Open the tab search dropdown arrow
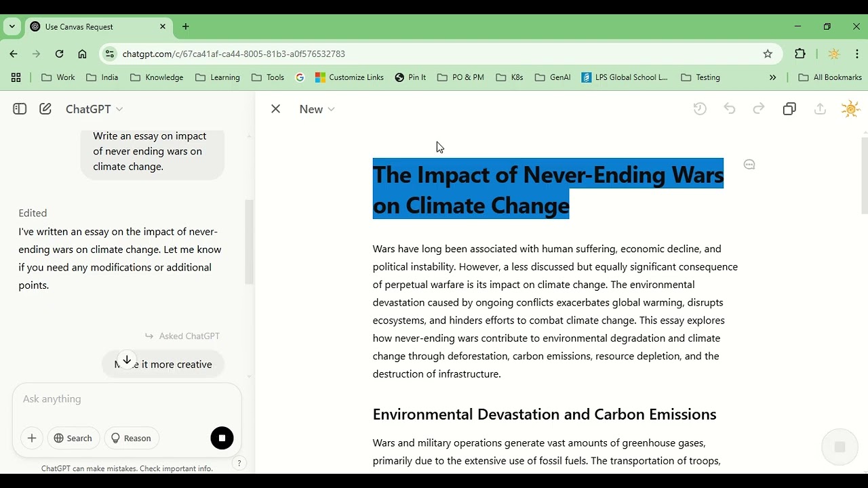This screenshot has height=488, width=868. click(12, 26)
